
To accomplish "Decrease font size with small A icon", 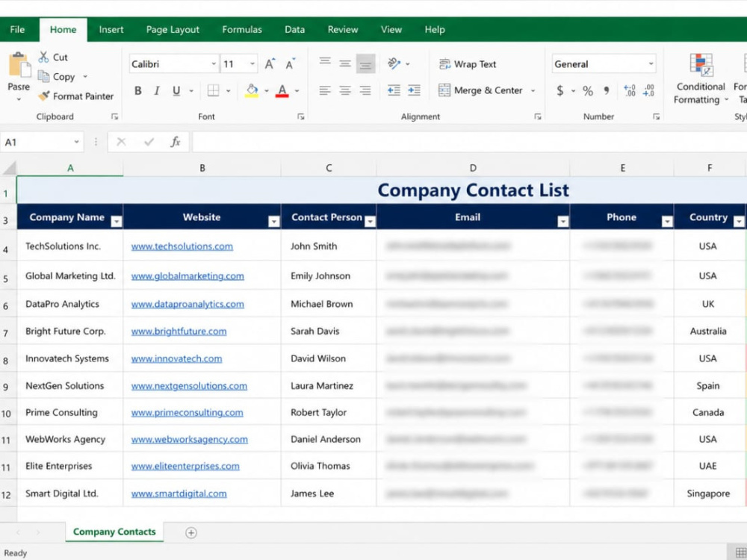I will click(290, 63).
